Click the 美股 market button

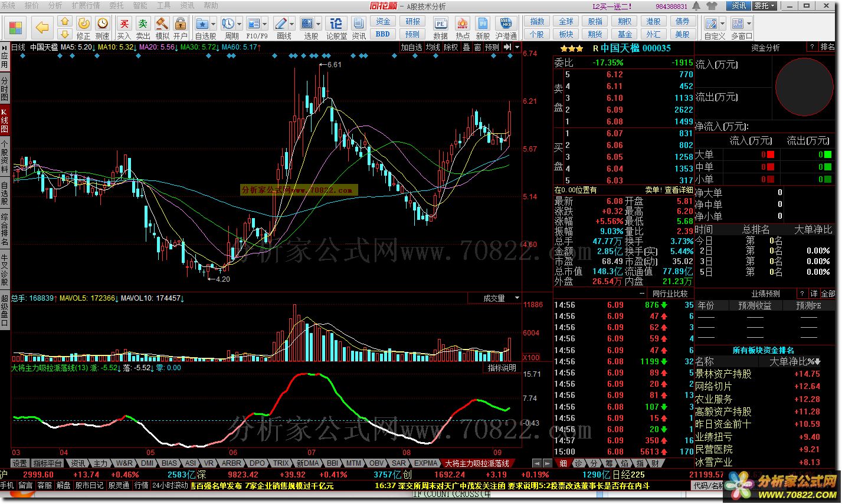[683, 34]
